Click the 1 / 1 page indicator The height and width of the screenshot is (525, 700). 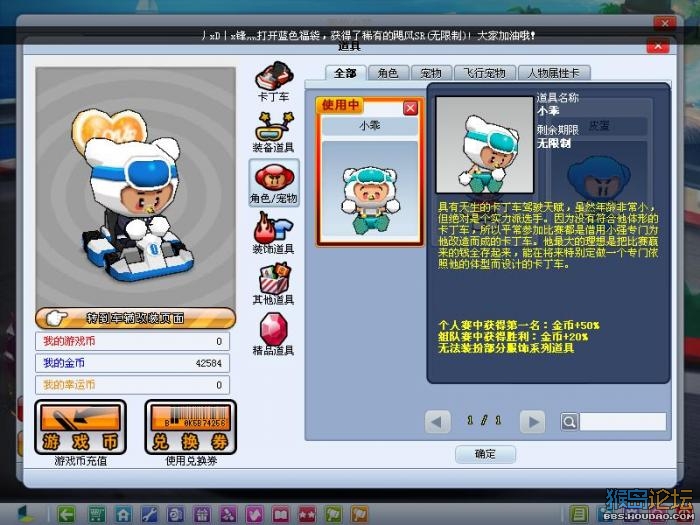click(x=484, y=421)
